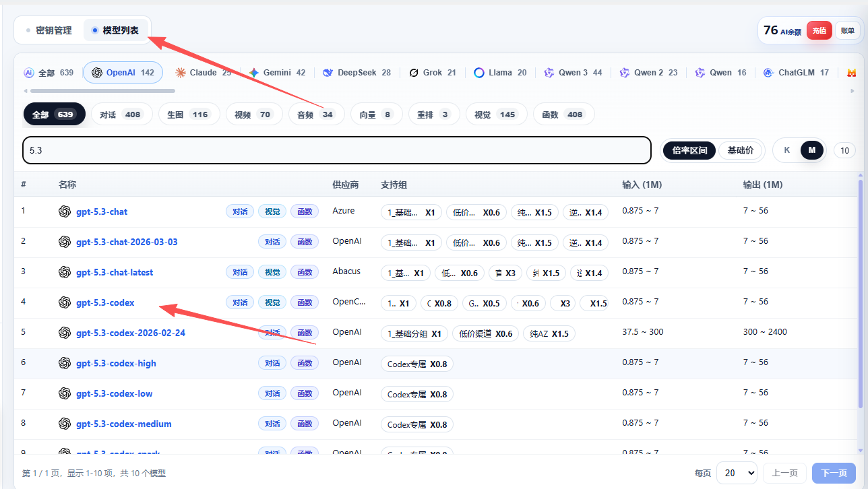Toggle to 基础价 price view

(x=740, y=150)
